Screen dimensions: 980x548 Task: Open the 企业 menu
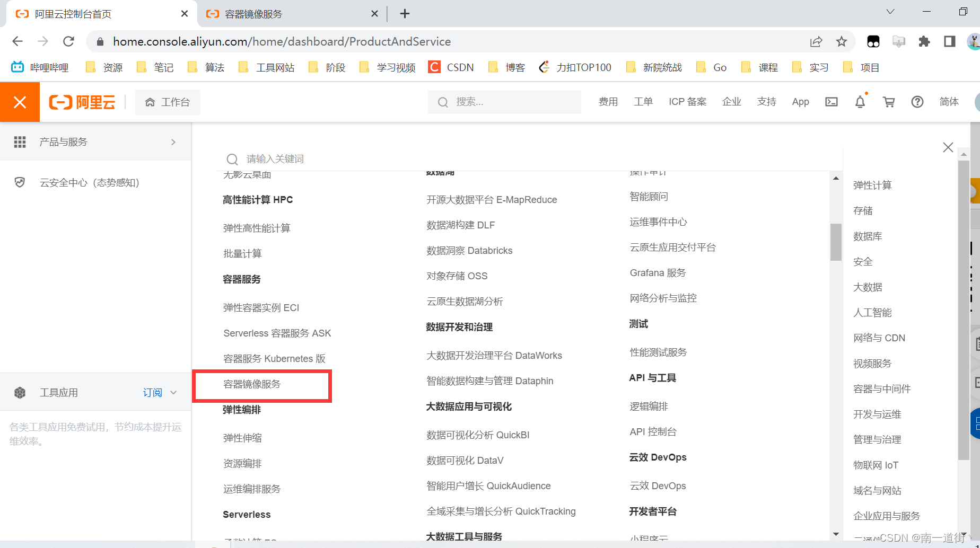pyautogui.click(x=732, y=102)
